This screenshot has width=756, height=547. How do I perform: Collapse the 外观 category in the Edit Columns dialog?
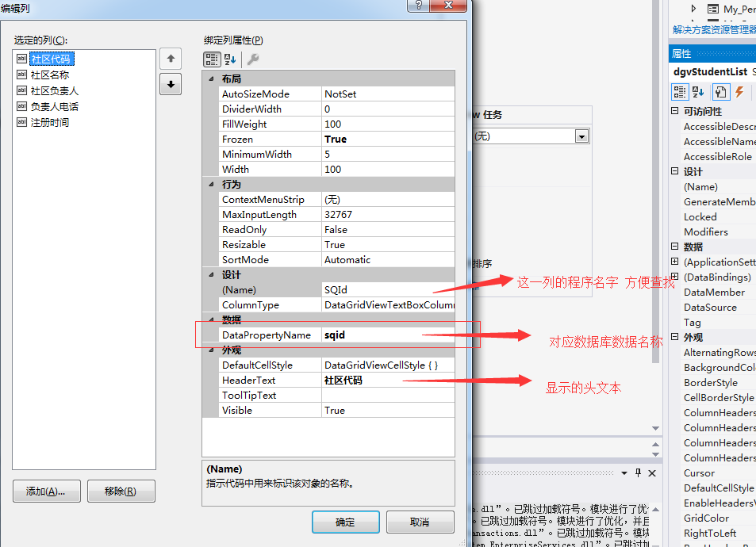pyautogui.click(x=209, y=350)
